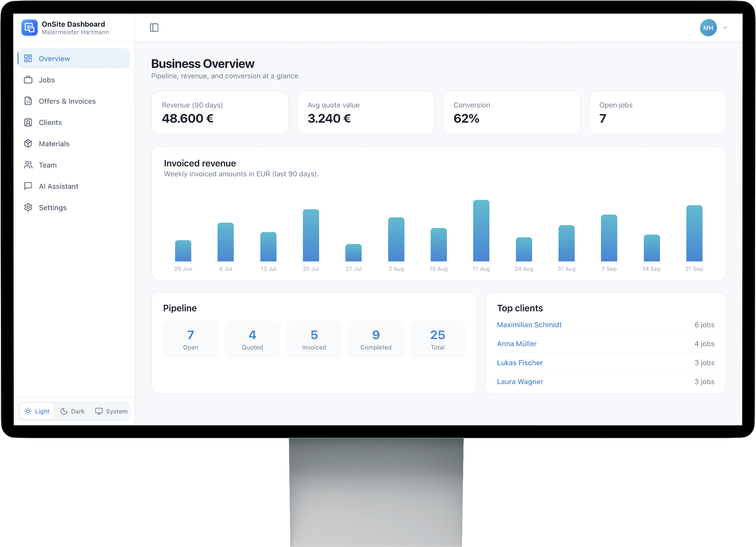Switch to Light theme

[37, 411]
